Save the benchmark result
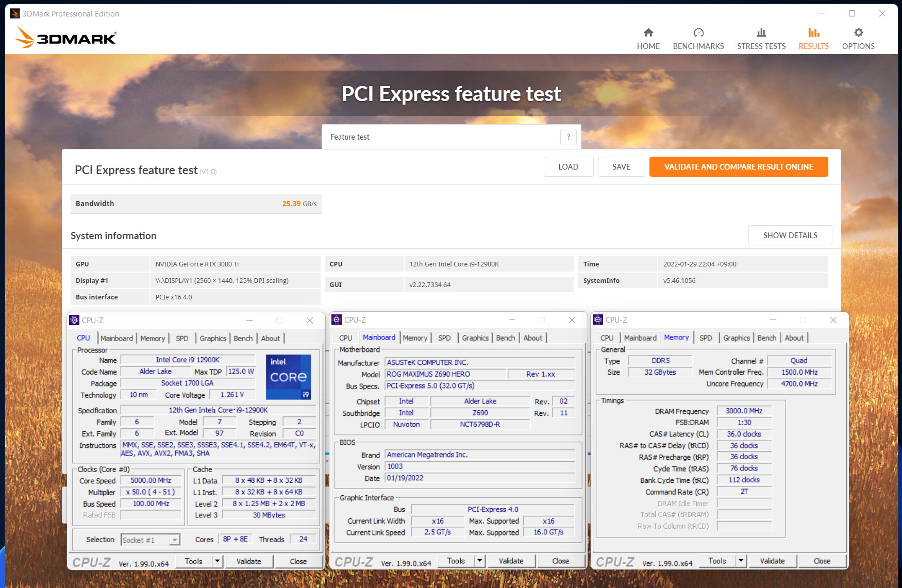902x588 pixels. (x=621, y=166)
